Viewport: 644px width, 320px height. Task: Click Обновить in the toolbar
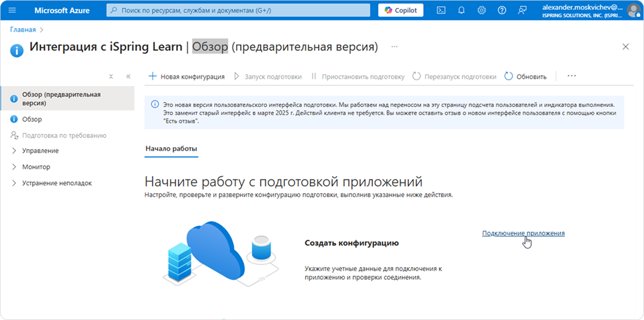[x=525, y=76]
